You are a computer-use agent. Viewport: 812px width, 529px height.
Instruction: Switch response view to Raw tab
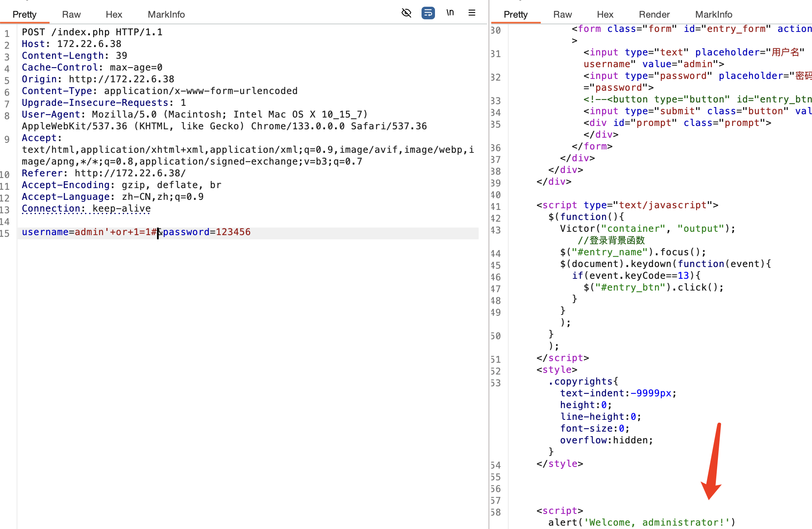[x=562, y=14]
